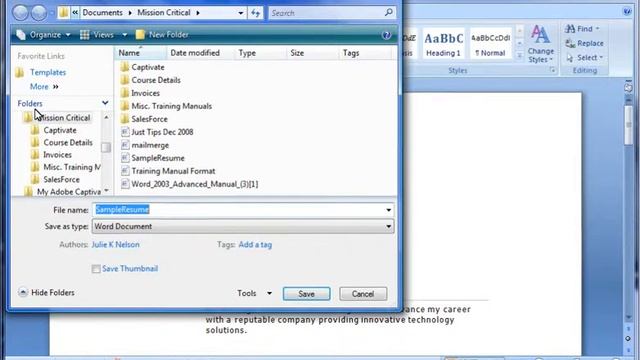Click the Select cursor icon in Editing group
Screen dimensions: 640x360
[x=570, y=58]
